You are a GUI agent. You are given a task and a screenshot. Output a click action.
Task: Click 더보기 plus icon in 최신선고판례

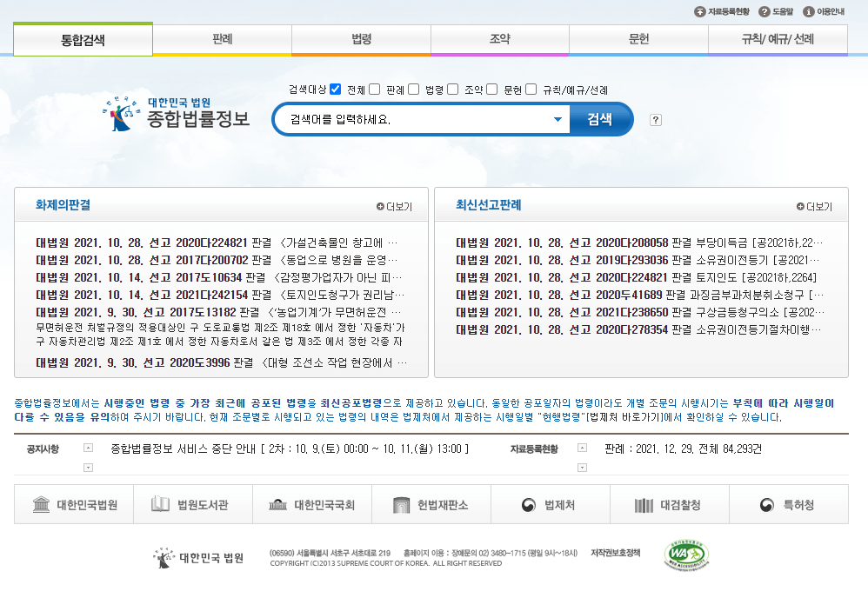click(x=814, y=206)
